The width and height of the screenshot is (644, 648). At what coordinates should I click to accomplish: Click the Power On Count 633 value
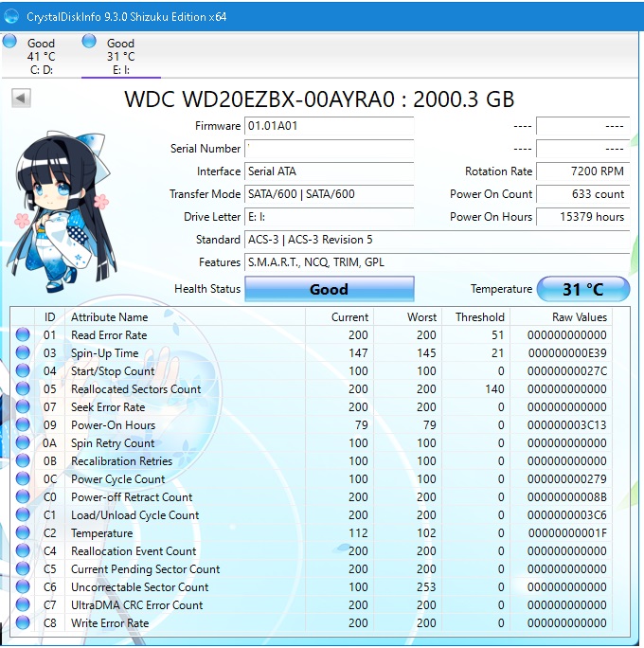[x=582, y=194]
